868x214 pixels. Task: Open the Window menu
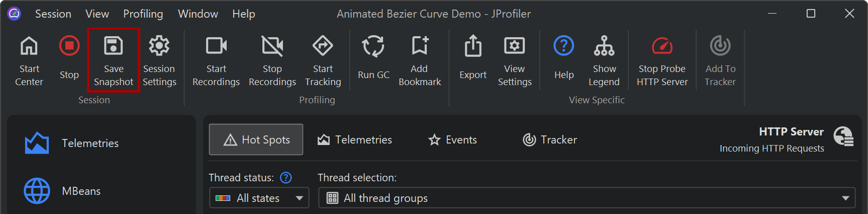click(198, 14)
